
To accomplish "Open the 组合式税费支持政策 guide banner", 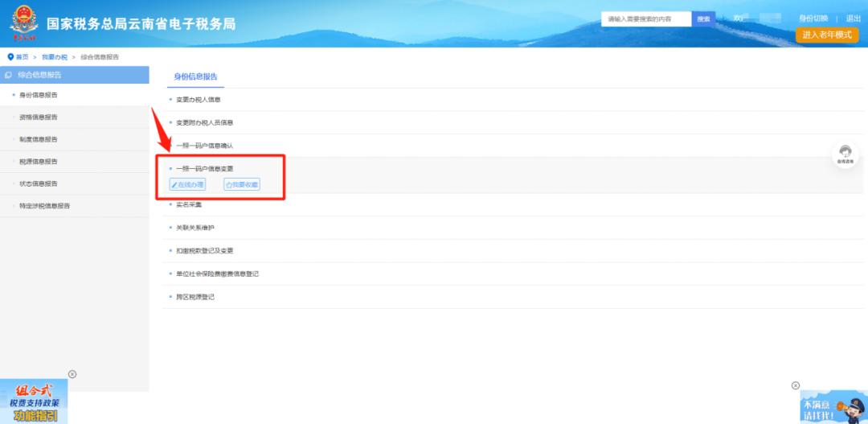I will [x=33, y=401].
